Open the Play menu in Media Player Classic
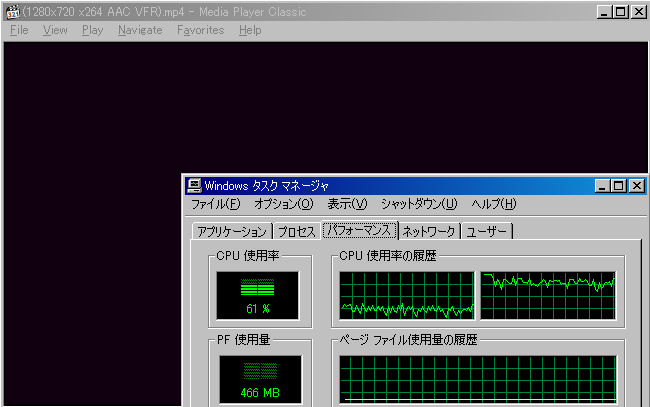The height and width of the screenshot is (407, 650). (92, 30)
